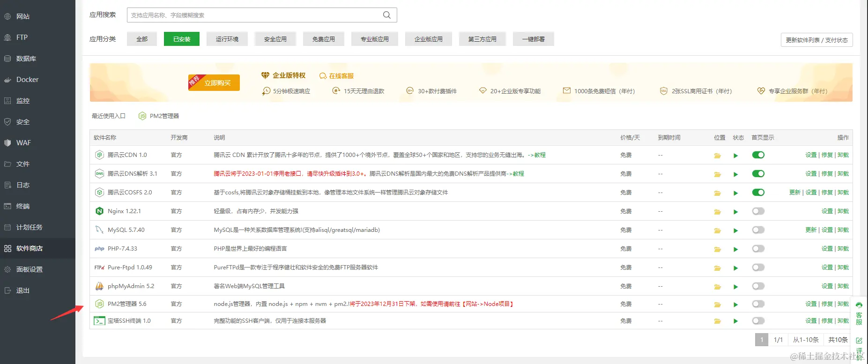This screenshot has width=868, height=364.
Task: Disable homepage display for 腾讯云COSFS 2.0
Action: pyautogui.click(x=758, y=193)
